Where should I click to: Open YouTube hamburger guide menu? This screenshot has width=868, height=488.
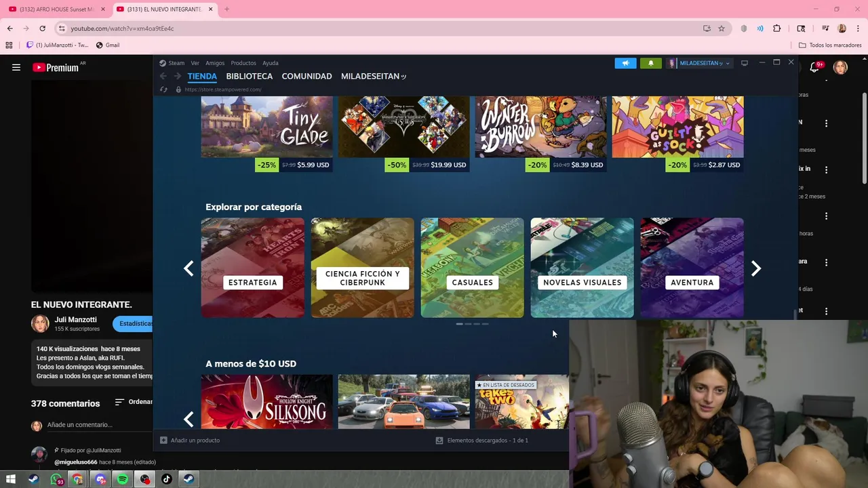pyautogui.click(x=16, y=67)
